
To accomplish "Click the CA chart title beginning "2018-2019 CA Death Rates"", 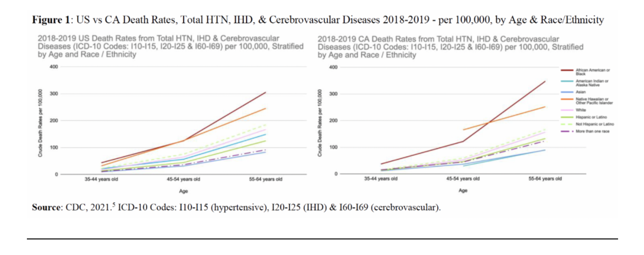I will pyautogui.click(x=451, y=47).
